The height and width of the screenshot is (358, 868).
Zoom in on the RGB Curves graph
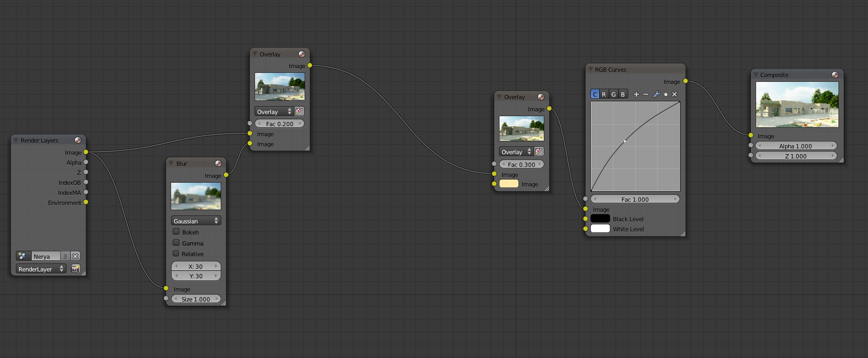(636, 95)
